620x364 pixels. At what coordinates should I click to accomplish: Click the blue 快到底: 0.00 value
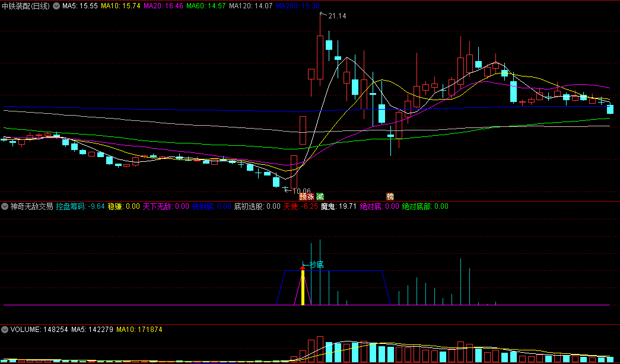click(x=212, y=206)
